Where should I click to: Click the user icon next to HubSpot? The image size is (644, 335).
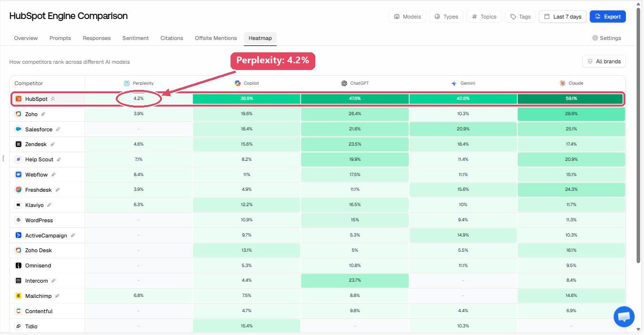coord(53,99)
